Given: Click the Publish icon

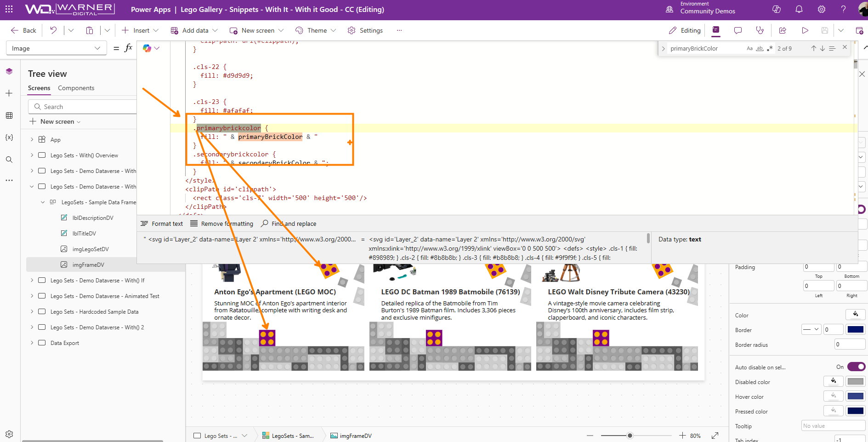Looking at the screenshot, I should coord(859,30).
